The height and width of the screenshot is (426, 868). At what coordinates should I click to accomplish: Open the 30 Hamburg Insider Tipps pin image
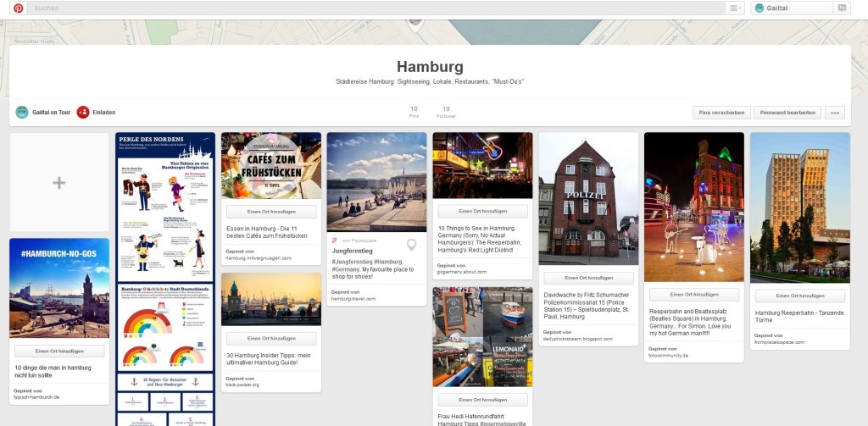[x=271, y=299]
